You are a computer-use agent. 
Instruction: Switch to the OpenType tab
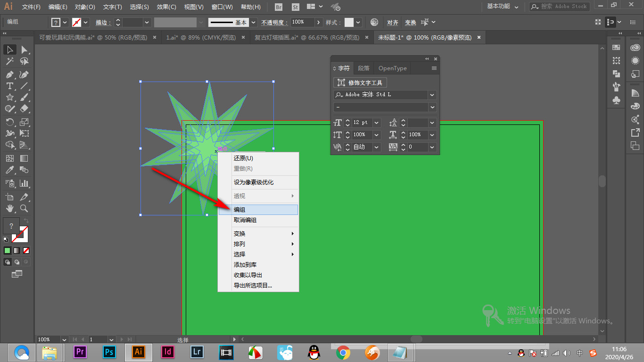tap(392, 68)
